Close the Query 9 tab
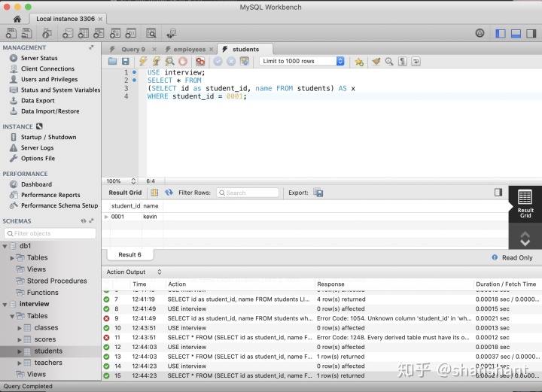The image size is (542, 392). click(154, 49)
